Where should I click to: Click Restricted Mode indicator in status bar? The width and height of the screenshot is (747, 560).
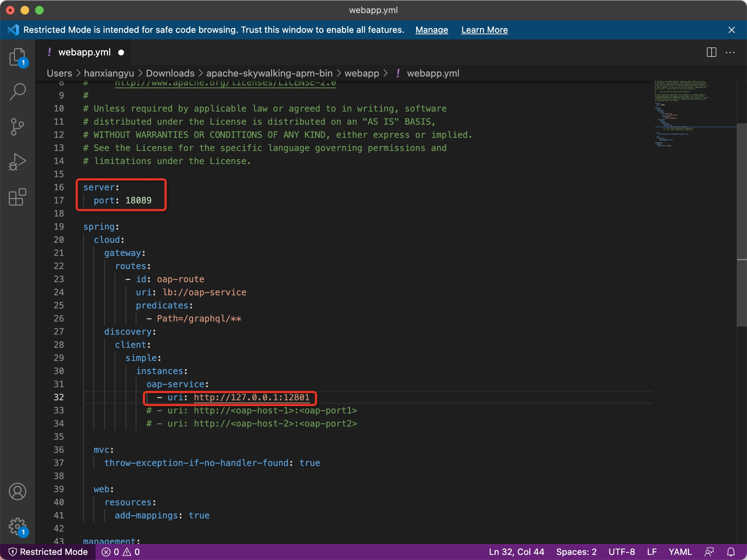[48, 552]
